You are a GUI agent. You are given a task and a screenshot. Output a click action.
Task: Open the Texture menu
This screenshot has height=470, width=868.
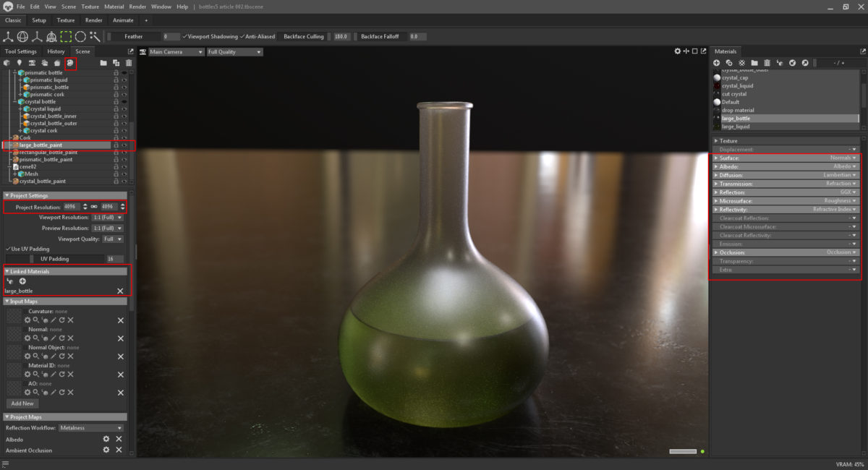pyautogui.click(x=90, y=6)
